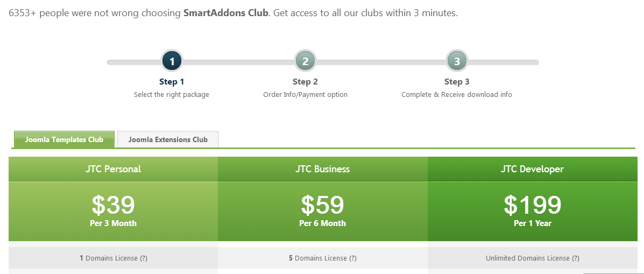Show help for 5 Domains License (?)

(353, 258)
